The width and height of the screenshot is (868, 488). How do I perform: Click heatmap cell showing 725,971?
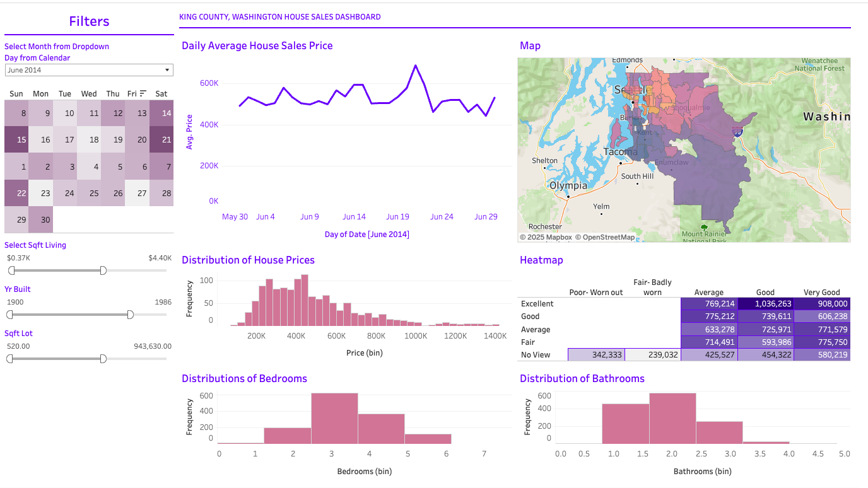click(x=766, y=329)
